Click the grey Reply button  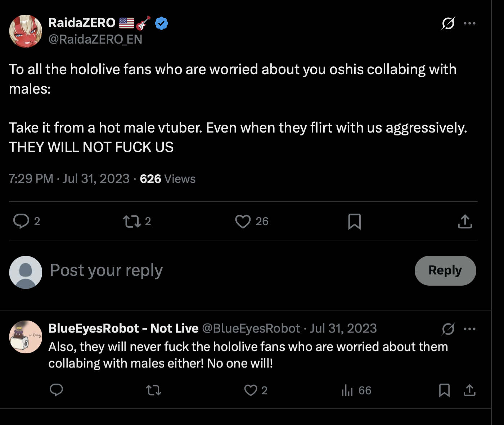pos(445,270)
